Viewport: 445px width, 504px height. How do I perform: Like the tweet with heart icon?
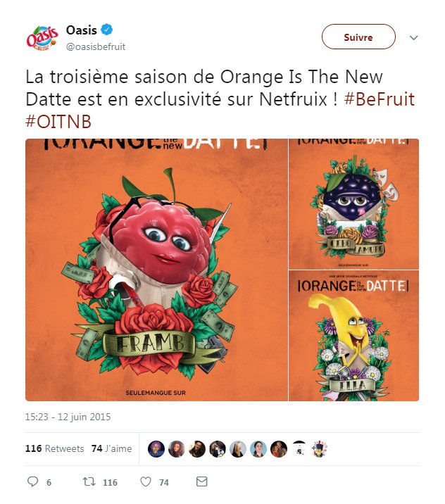point(146,482)
